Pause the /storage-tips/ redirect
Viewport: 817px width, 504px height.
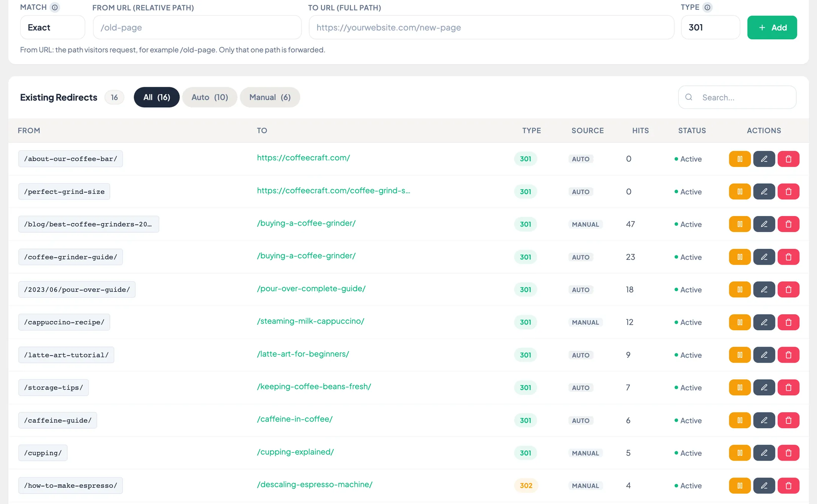[740, 387]
